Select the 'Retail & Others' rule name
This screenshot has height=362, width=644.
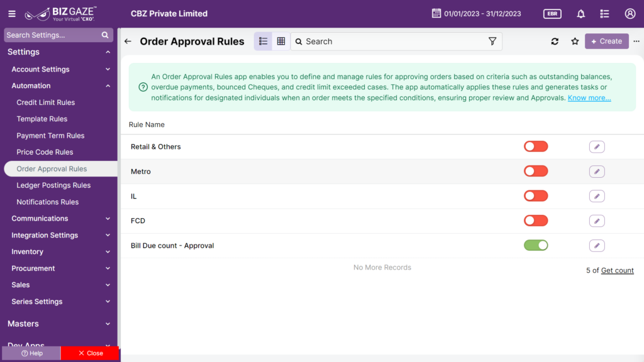tap(156, 146)
